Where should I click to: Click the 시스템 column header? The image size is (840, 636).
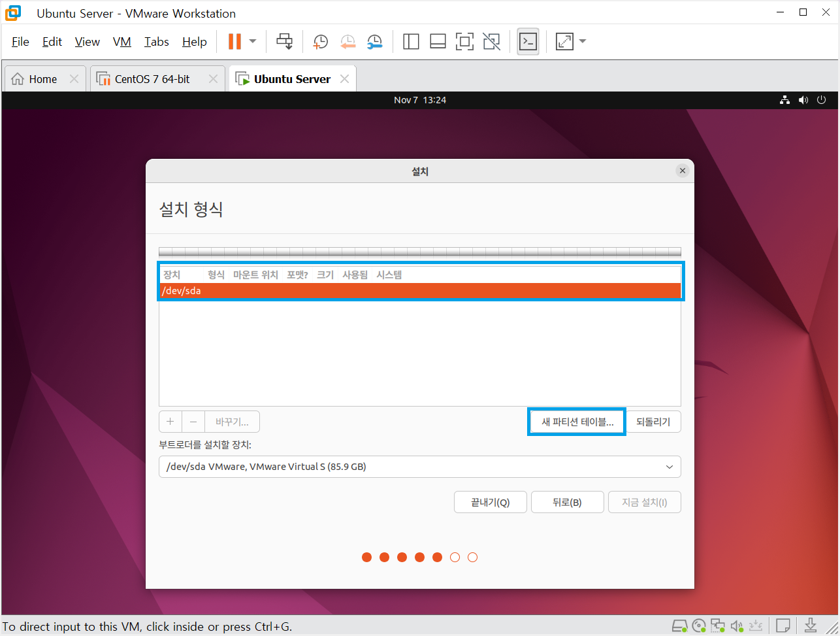tap(389, 275)
